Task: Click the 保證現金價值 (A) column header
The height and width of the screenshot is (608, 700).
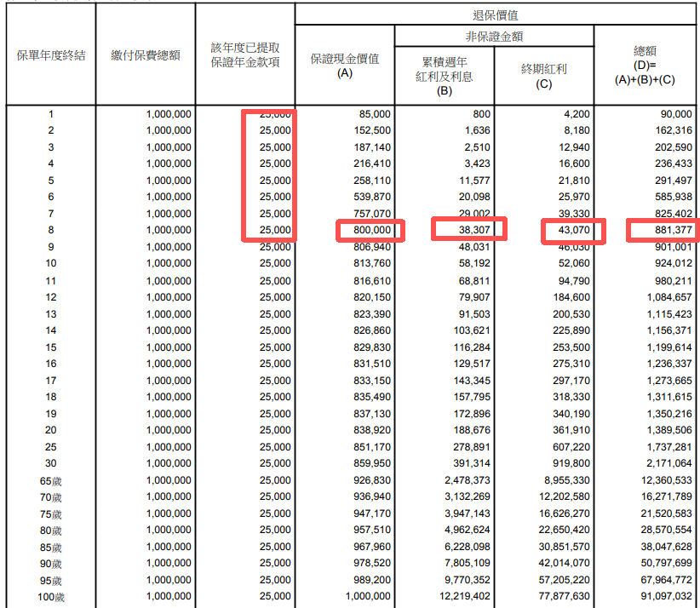Action: pos(345,66)
